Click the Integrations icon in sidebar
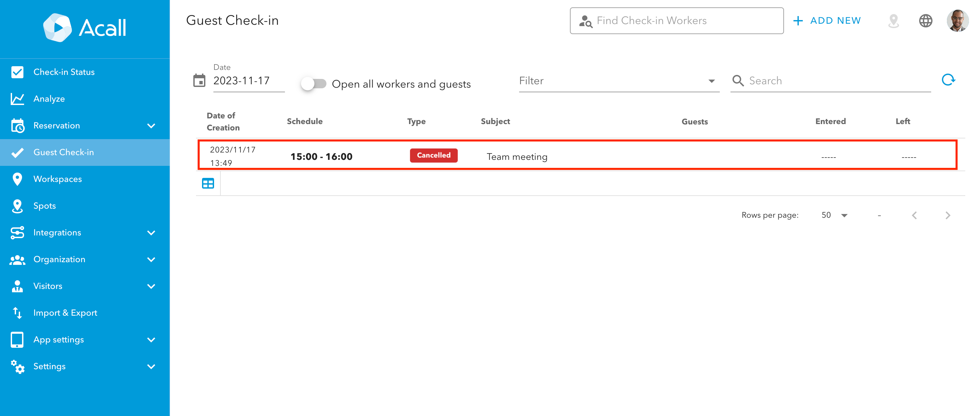Viewport: 980px width, 416px height. pyautogui.click(x=17, y=233)
